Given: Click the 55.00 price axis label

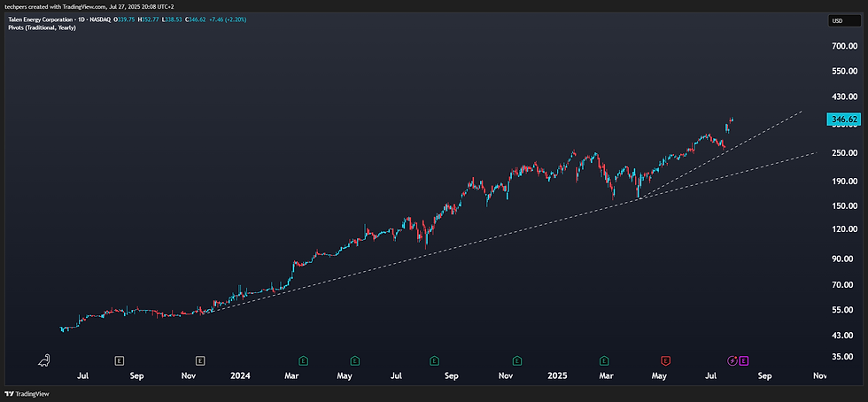Looking at the screenshot, I should 844,310.
